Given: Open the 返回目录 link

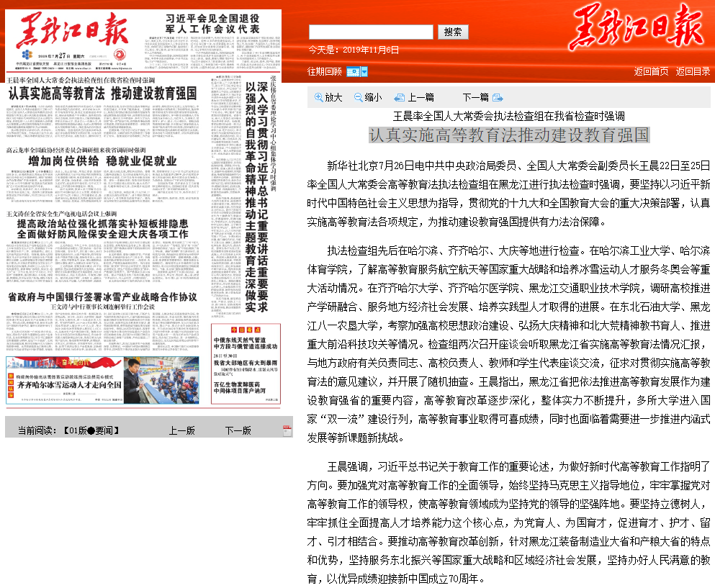Looking at the screenshot, I should click(693, 71).
